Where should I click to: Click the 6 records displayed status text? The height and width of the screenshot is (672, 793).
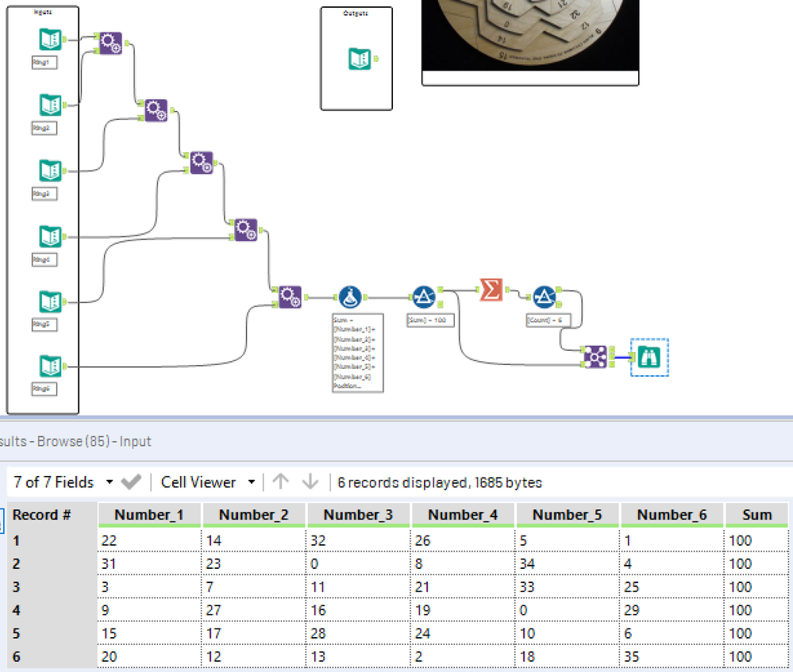coord(440,482)
